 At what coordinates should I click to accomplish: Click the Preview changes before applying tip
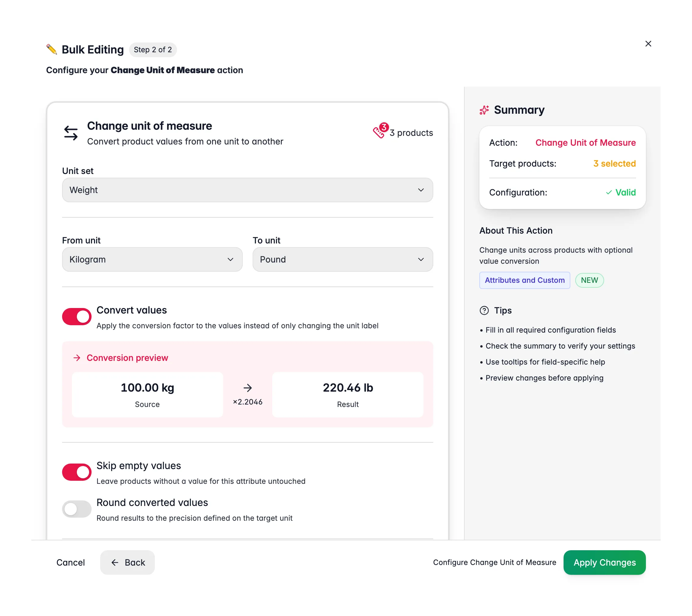coord(544,378)
